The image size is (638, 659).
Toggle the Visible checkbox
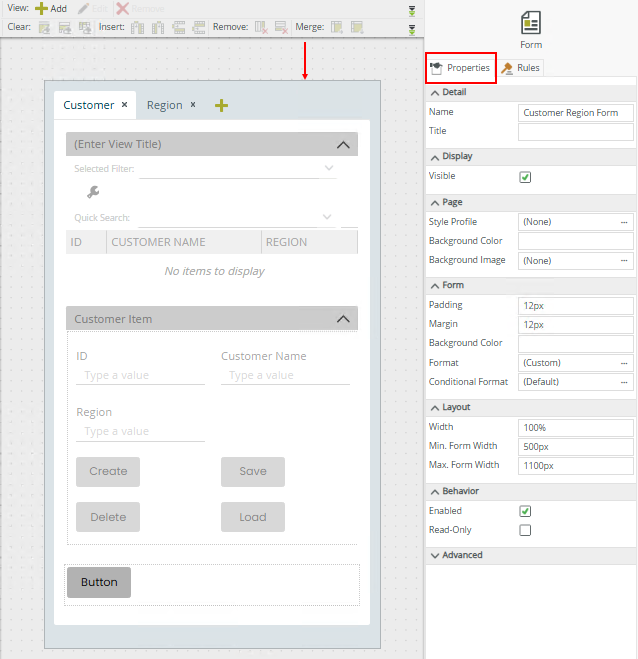click(x=525, y=177)
